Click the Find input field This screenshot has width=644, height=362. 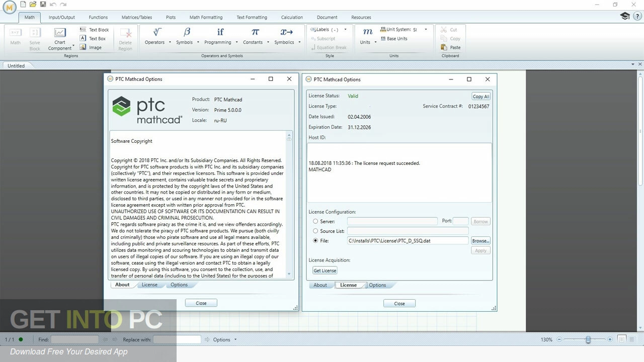pyautogui.click(x=73, y=340)
